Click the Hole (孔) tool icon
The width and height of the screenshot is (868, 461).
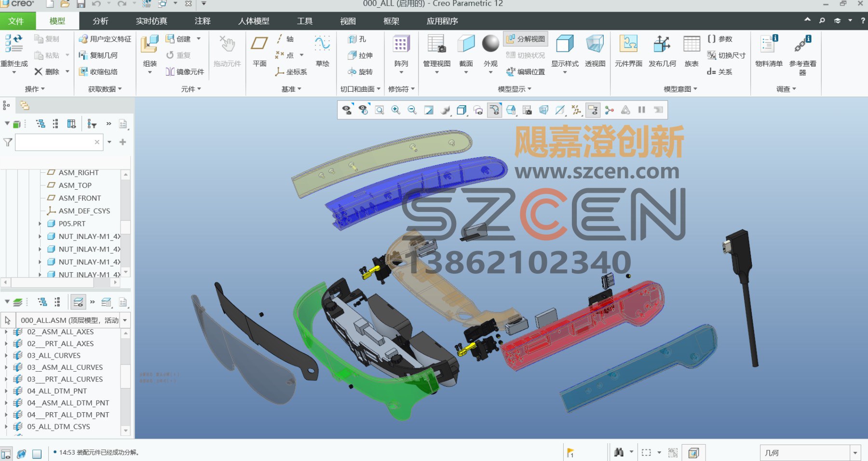pyautogui.click(x=352, y=39)
